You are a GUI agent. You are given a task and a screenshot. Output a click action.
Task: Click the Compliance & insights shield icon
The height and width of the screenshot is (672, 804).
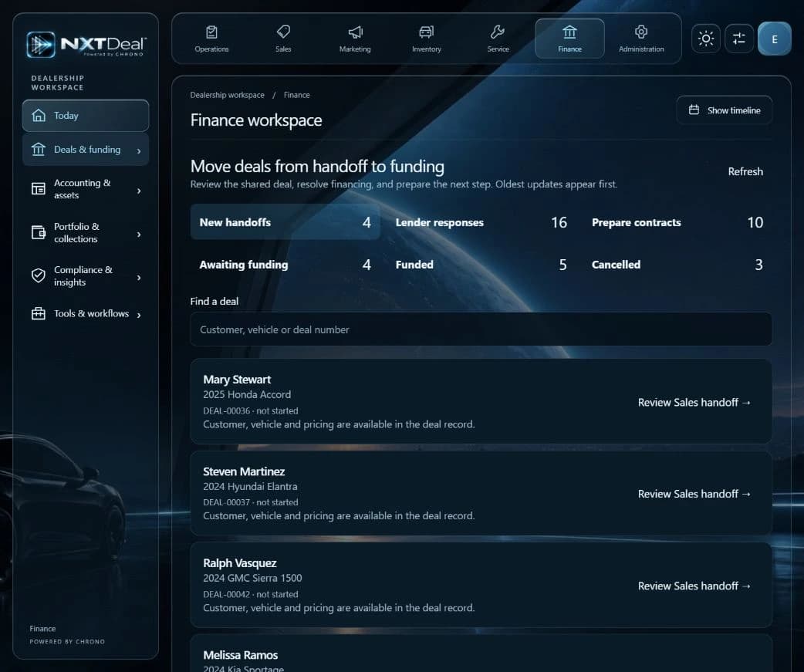tap(39, 275)
